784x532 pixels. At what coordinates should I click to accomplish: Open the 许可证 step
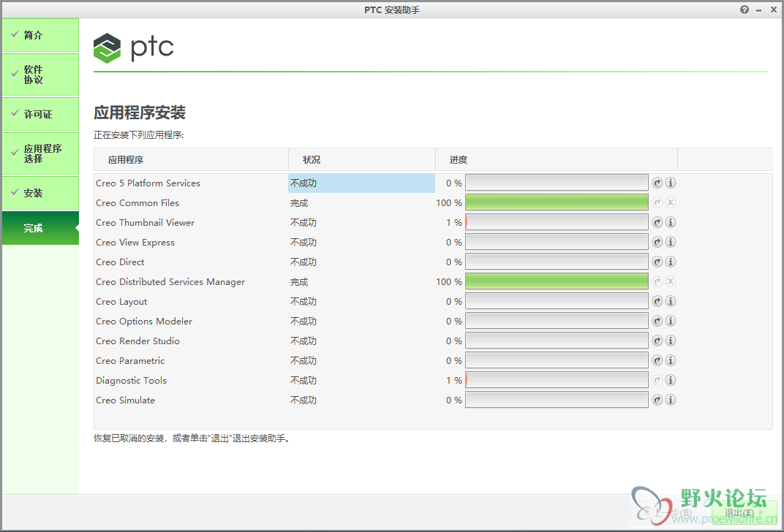click(40, 114)
